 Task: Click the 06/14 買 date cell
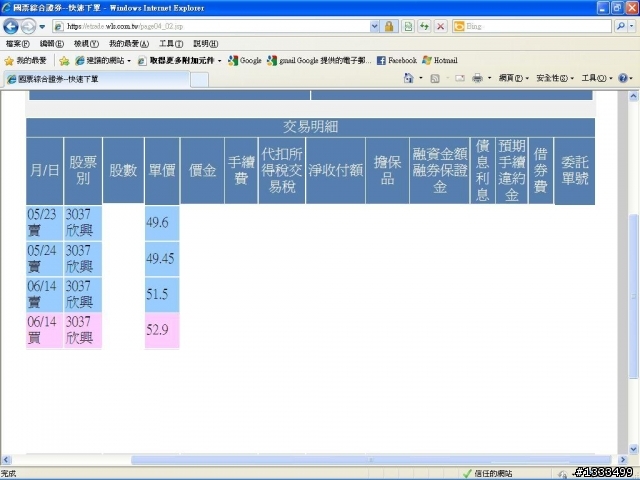(44, 330)
